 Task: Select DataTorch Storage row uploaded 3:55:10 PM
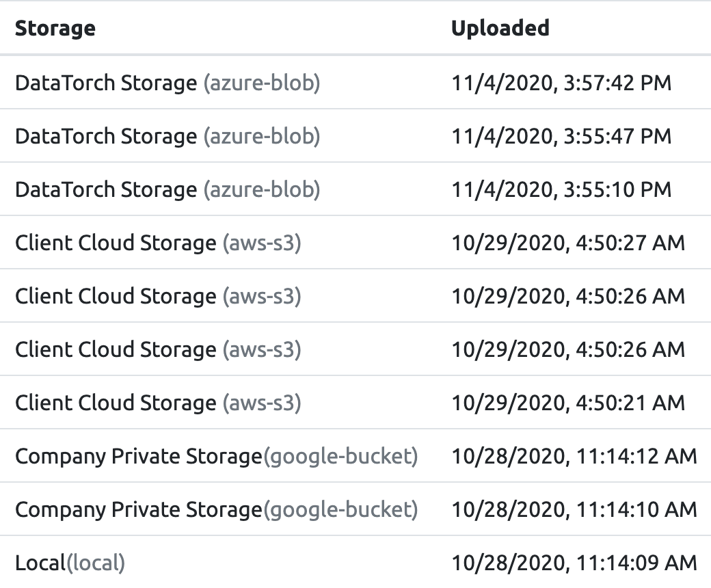(355, 189)
